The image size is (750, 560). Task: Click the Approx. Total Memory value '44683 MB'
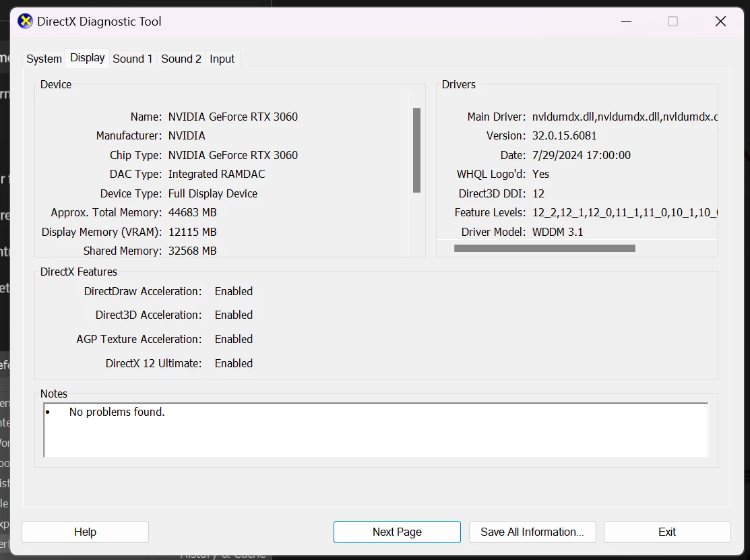click(192, 212)
